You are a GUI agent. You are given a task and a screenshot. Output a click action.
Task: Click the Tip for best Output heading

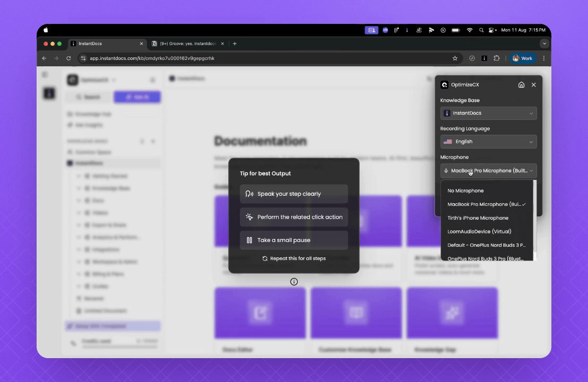[265, 173]
